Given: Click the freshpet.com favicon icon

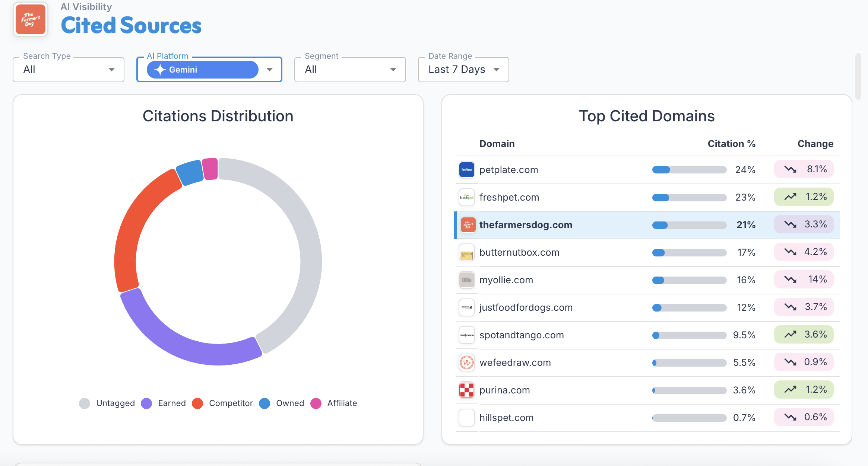Looking at the screenshot, I should (x=466, y=197).
